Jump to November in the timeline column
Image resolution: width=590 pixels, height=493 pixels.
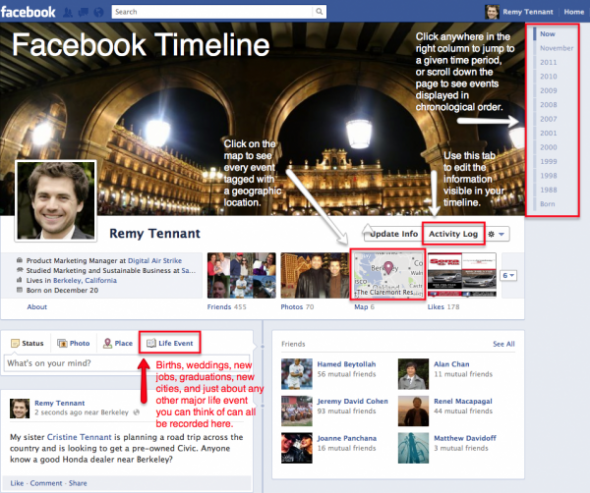pyautogui.click(x=557, y=48)
